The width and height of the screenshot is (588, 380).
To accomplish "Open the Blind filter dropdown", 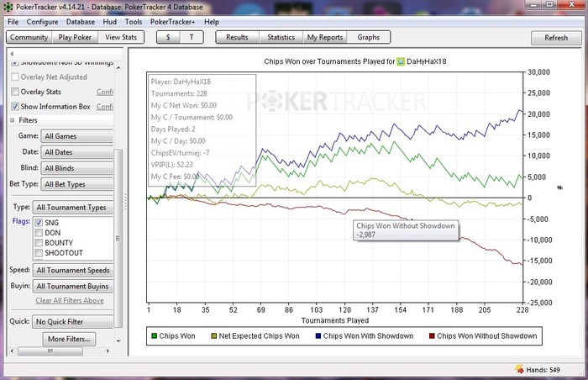I will coord(77,168).
